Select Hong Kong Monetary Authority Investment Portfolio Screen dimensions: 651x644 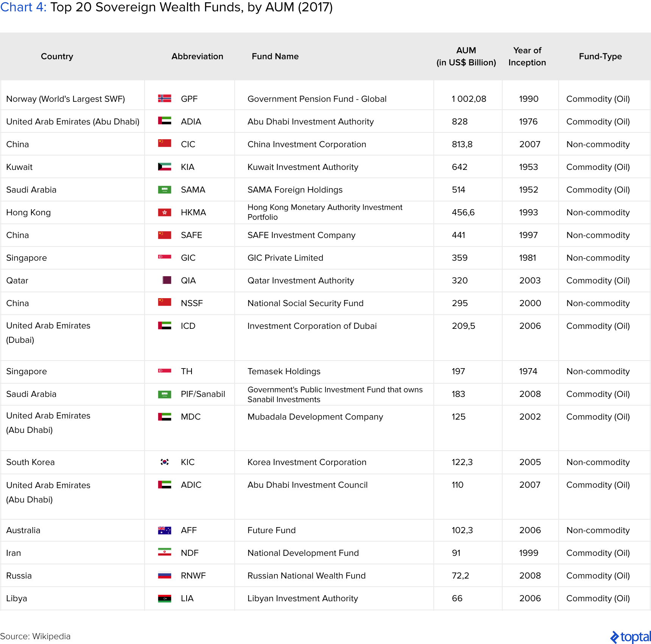click(x=325, y=212)
